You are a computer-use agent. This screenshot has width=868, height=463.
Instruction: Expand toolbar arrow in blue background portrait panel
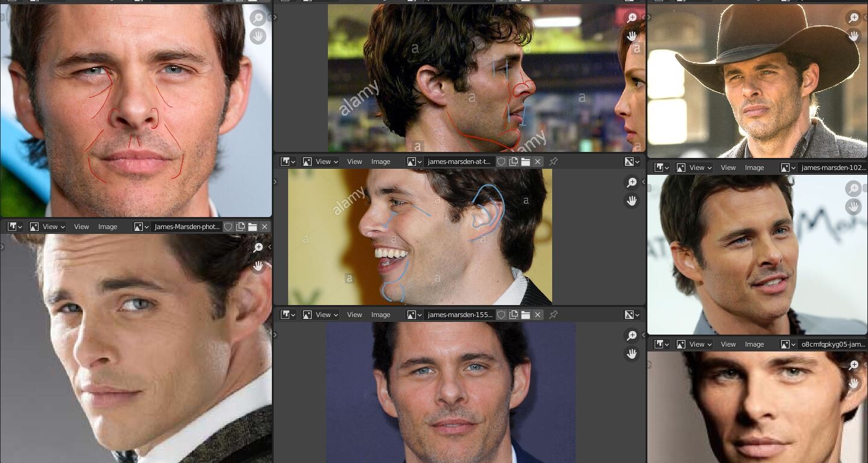coord(275,335)
